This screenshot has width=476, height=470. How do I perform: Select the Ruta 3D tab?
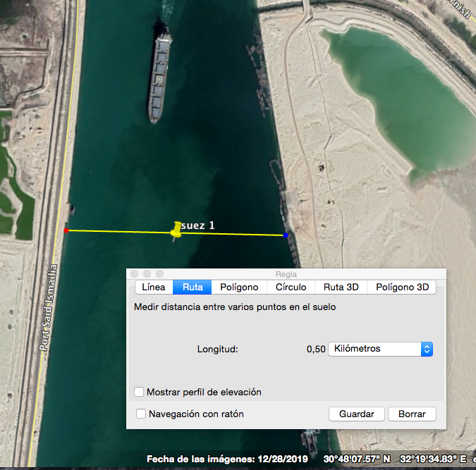(341, 287)
